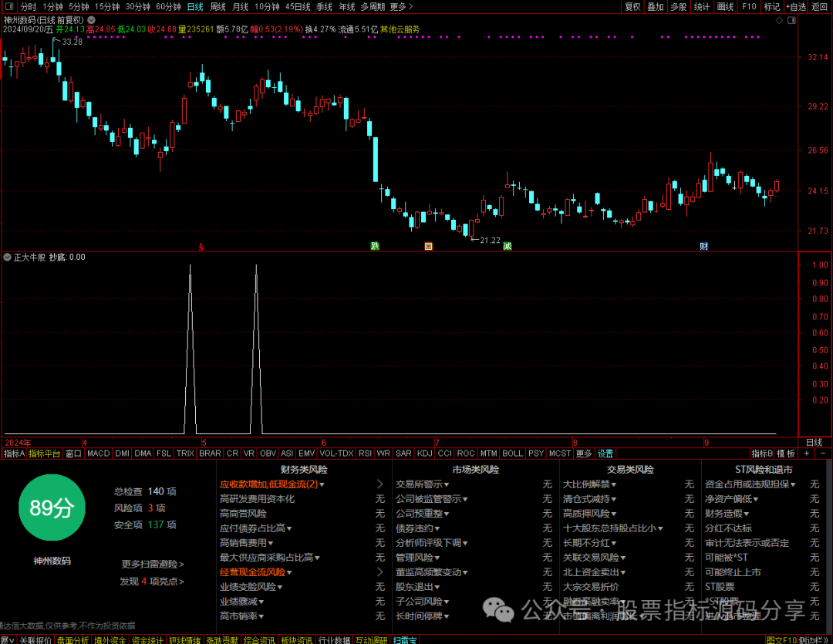Open 发现 4 项亮点 link

pos(152,582)
